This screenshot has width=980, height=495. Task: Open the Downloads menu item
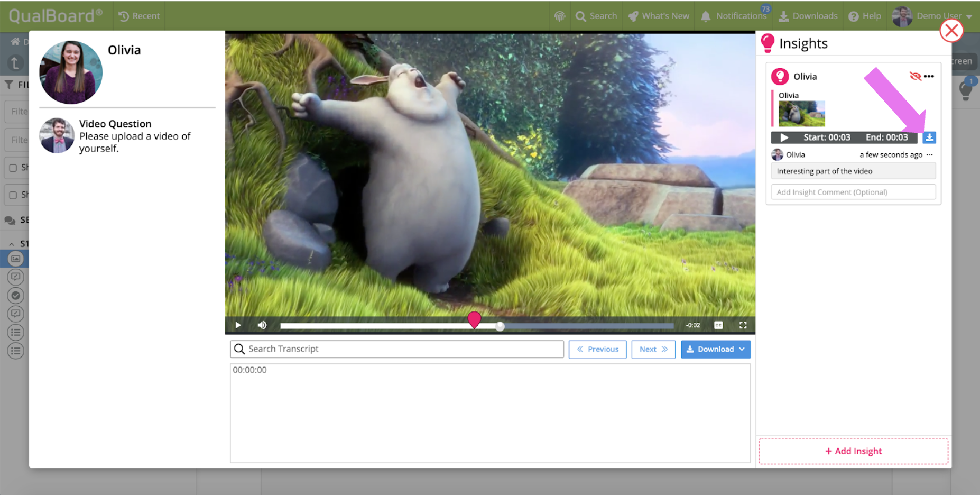pyautogui.click(x=808, y=16)
